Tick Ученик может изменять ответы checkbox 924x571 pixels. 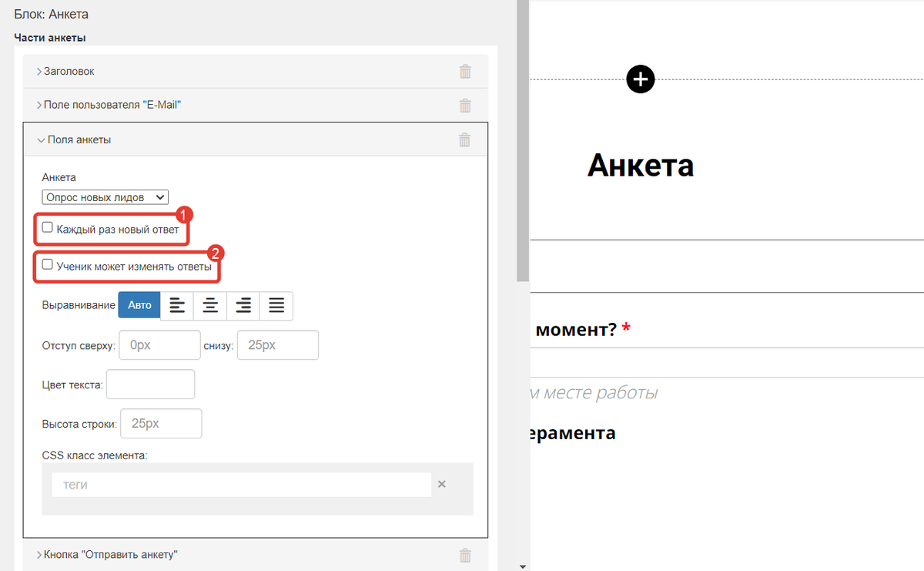(48, 265)
